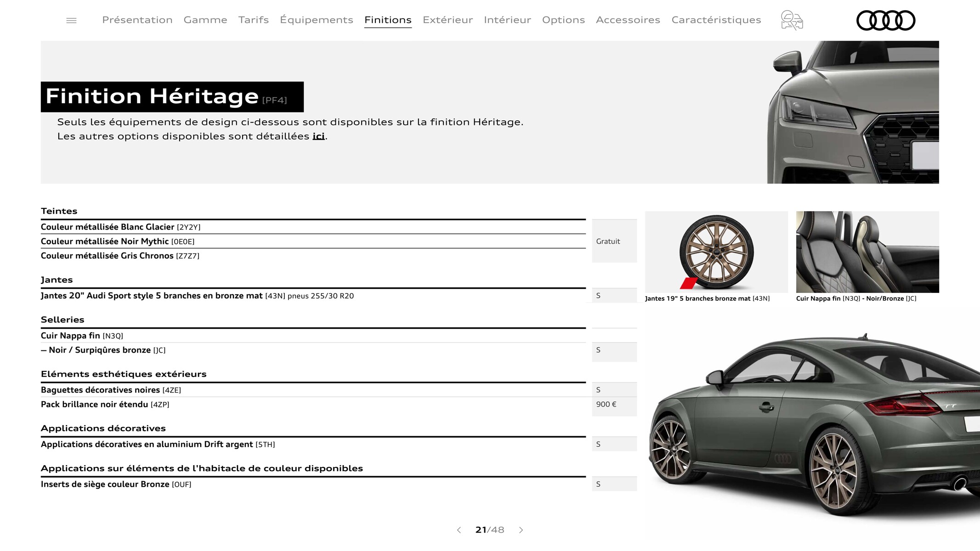
Task: Click the 'Jantes' section heading
Action: (57, 280)
